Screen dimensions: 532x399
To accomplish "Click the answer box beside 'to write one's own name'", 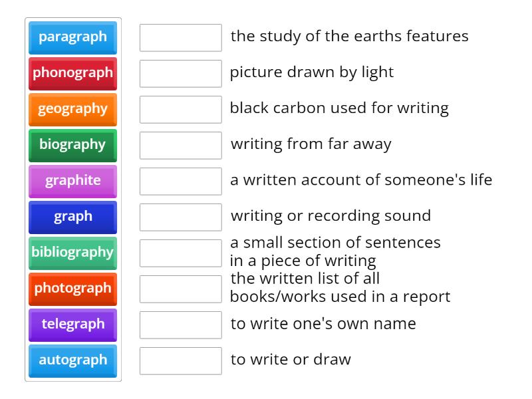I will pos(180,325).
